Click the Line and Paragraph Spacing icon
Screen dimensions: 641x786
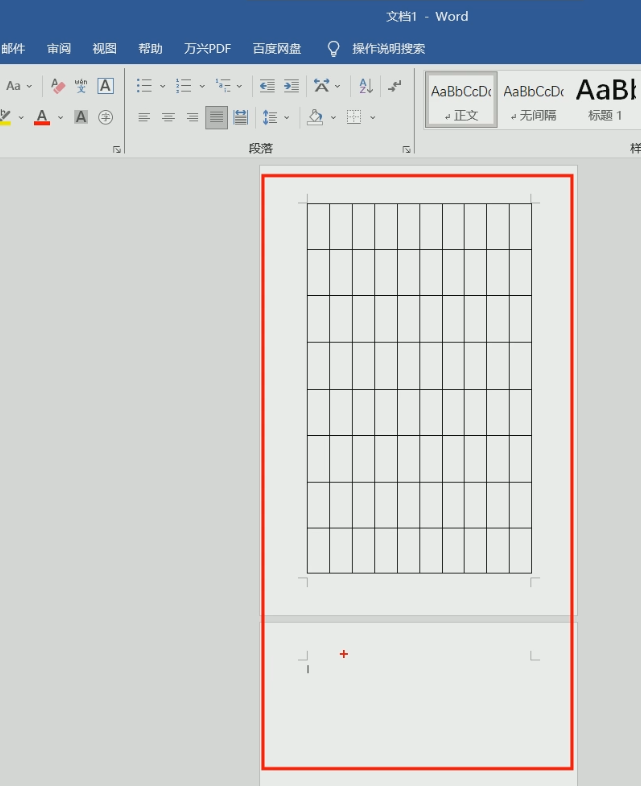[270, 117]
